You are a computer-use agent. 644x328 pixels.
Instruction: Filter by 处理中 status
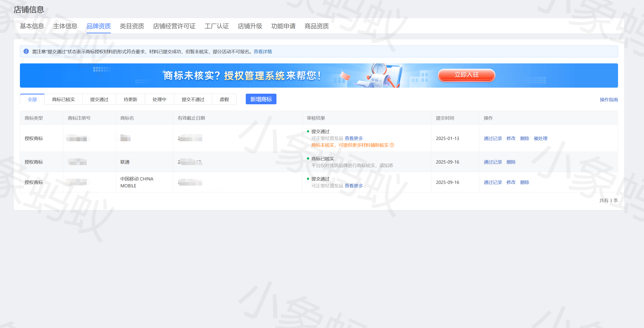click(x=159, y=100)
